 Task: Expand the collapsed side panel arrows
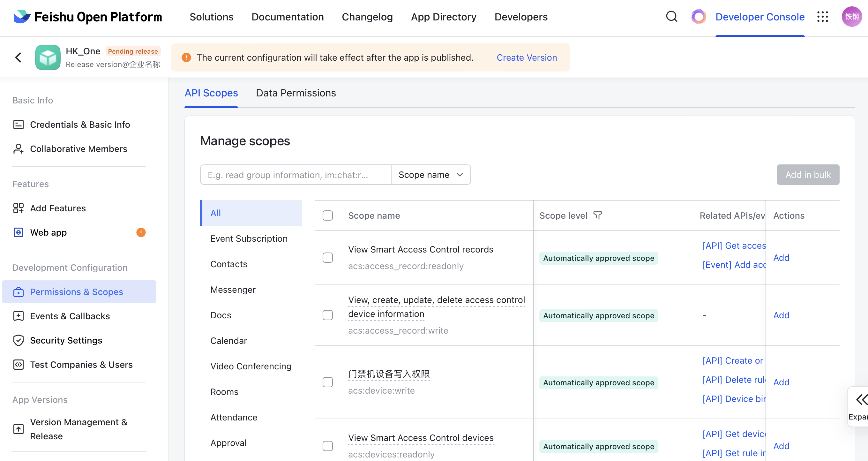tap(861, 400)
